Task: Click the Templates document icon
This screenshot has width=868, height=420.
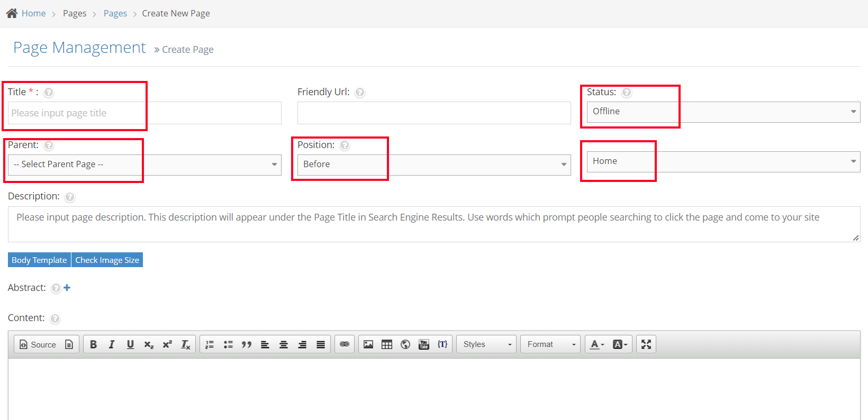Action: point(69,344)
